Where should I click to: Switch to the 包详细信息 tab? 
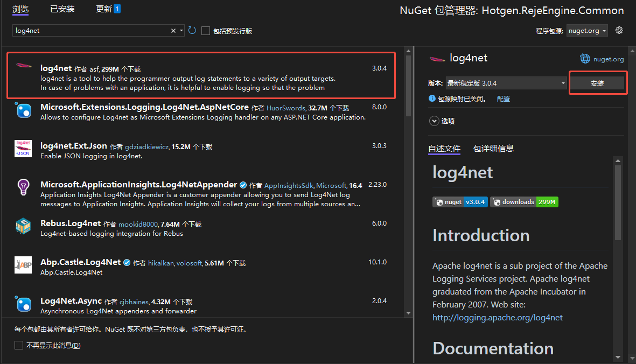click(493, 149)
